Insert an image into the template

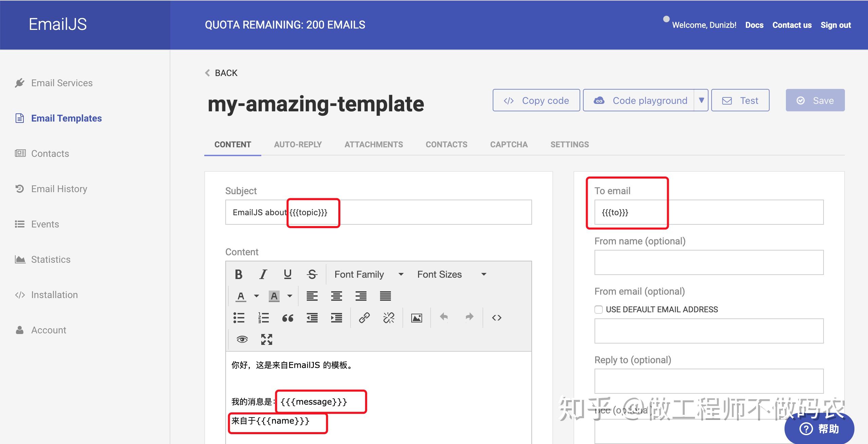point(417,317)
